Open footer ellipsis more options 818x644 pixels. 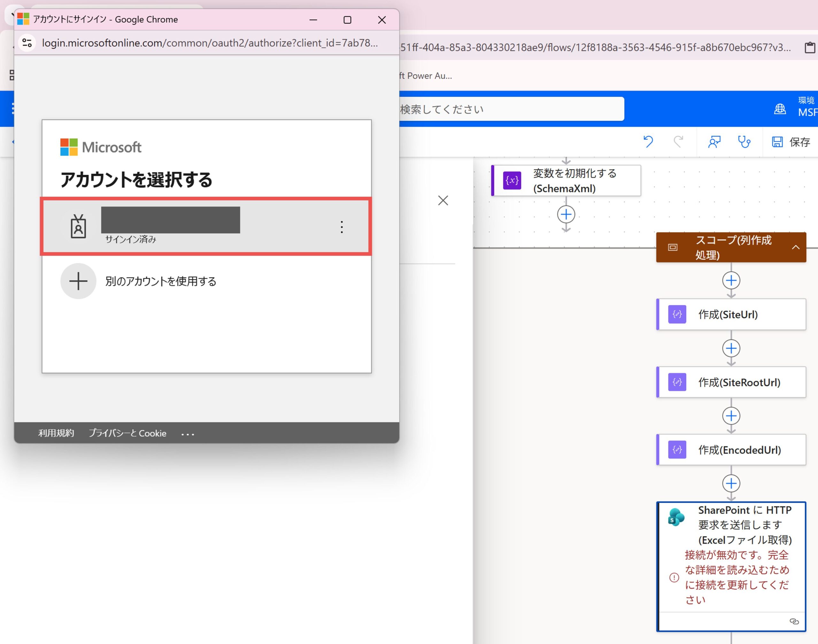coord(188,434)
